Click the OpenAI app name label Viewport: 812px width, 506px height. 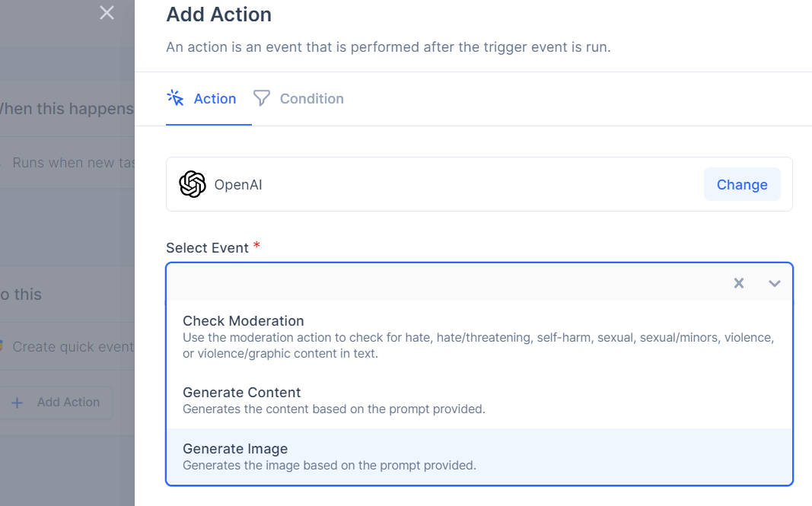238,185
